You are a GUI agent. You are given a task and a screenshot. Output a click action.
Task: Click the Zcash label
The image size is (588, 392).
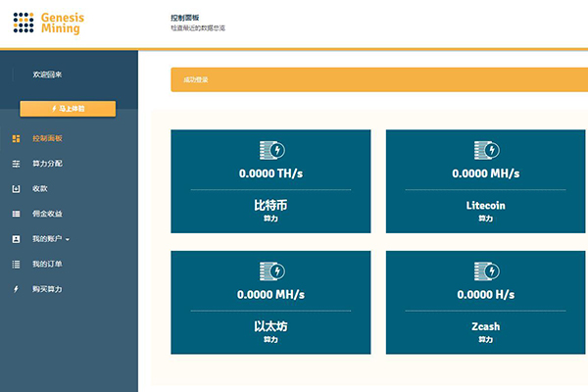coord(486,326)
